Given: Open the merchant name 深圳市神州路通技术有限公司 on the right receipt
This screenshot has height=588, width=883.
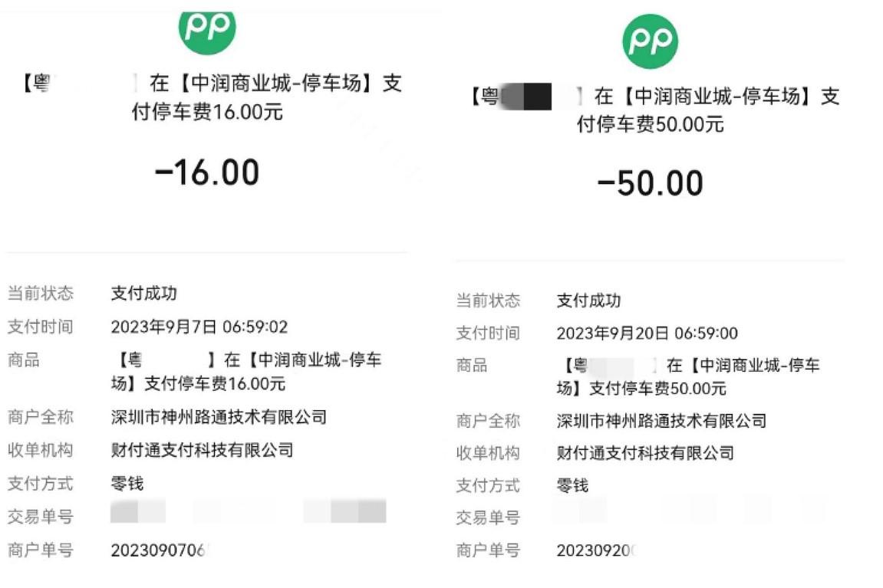Looking at the screenshot, I should point(661,420).
